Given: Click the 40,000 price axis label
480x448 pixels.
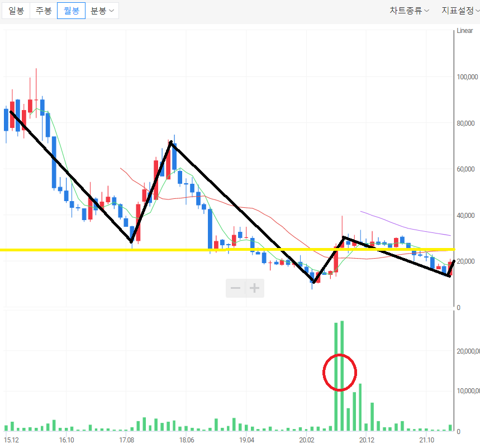Looking at the screenshot, I should tap(465, 216).
